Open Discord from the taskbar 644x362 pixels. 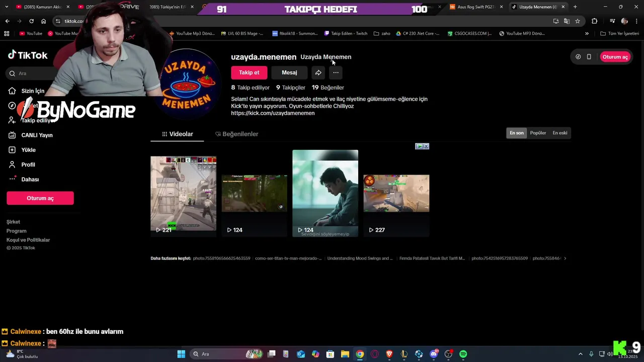[x=434, y=354]
